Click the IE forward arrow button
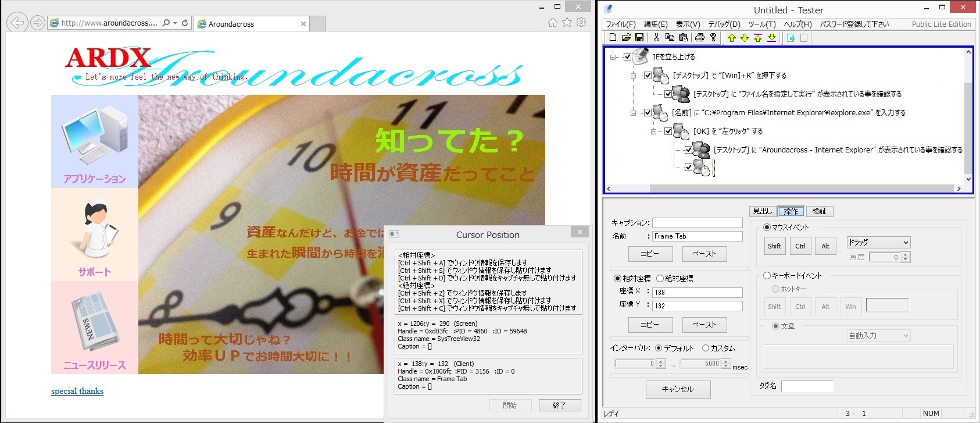 38,23
